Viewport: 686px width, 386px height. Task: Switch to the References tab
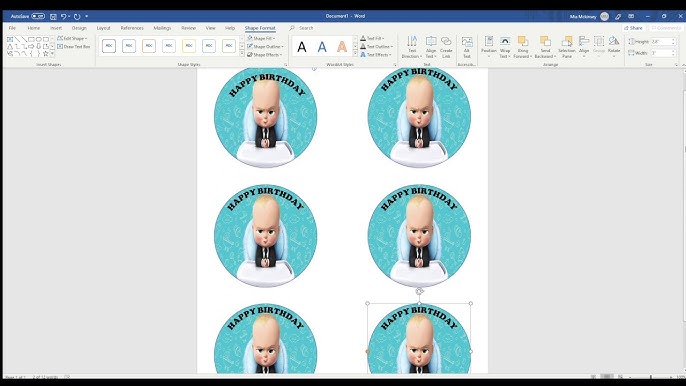coord(132,28)
